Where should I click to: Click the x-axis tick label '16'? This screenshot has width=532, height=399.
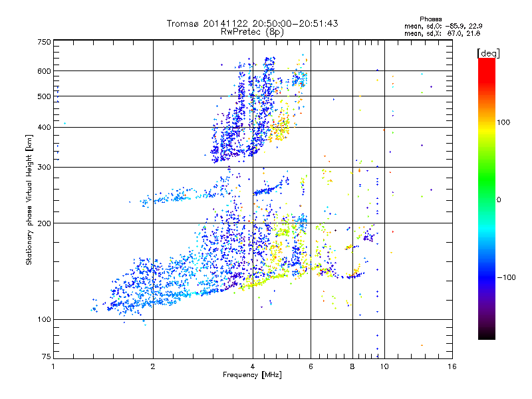[452, 366]
